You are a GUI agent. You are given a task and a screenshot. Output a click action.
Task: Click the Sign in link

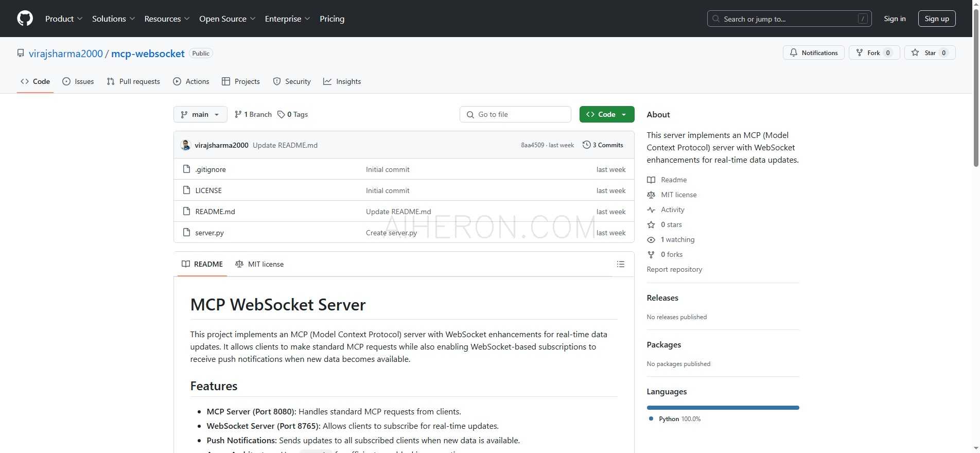pos(895,19)
